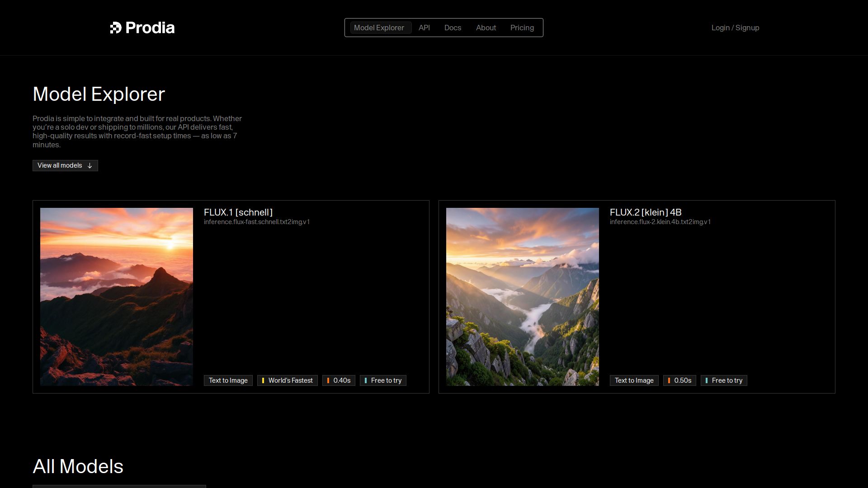868x488 pixels.
Task: Click Text to Image tag on FLUX.1 card
Action: 228,380
